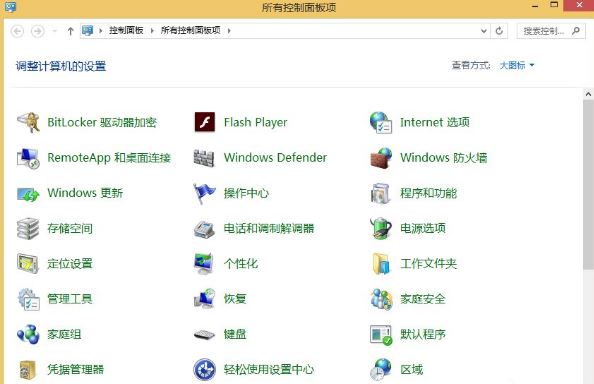Screen dimensions: 594x384
Task: Open the 操作中心 flag icon
Action: [x=204, y=193]
